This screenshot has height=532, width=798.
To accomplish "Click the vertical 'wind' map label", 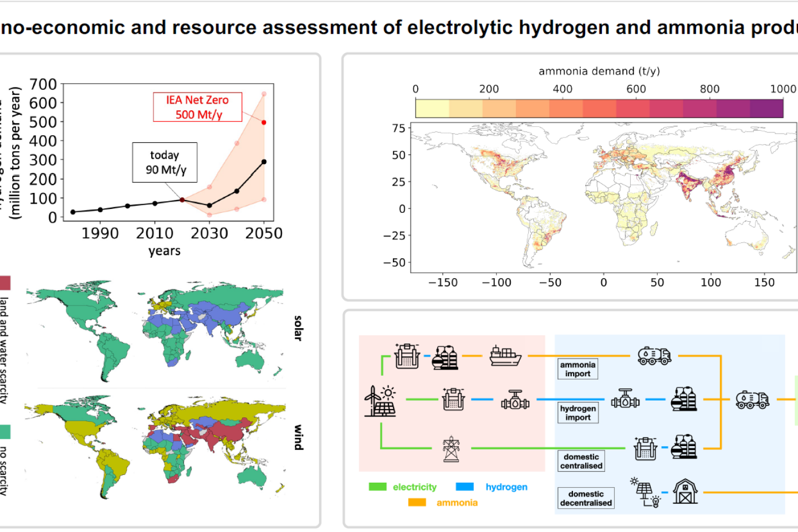I will coord(299,437).
